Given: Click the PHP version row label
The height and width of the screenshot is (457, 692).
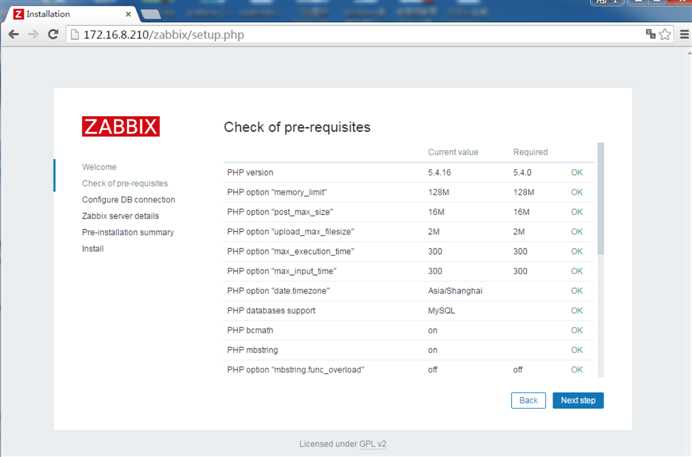Looking at the screenshot, I should pos(250,172).
